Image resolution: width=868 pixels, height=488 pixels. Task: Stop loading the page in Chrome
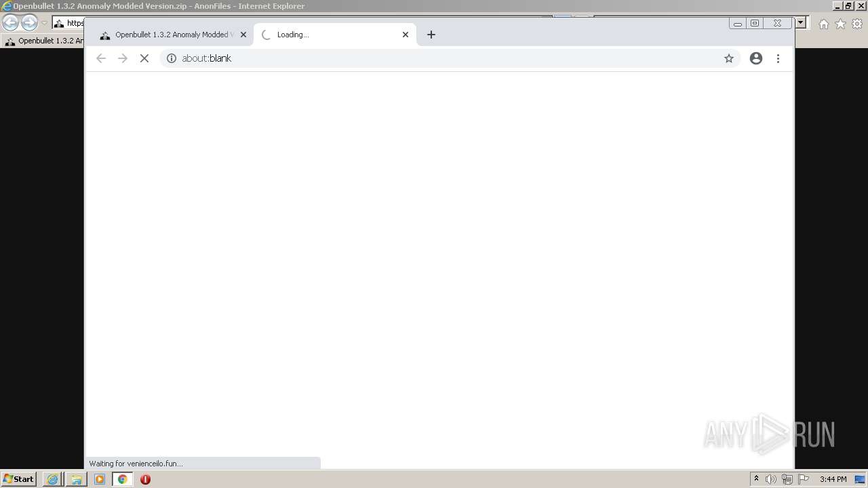pyautogui.click(x=144, y=58)
